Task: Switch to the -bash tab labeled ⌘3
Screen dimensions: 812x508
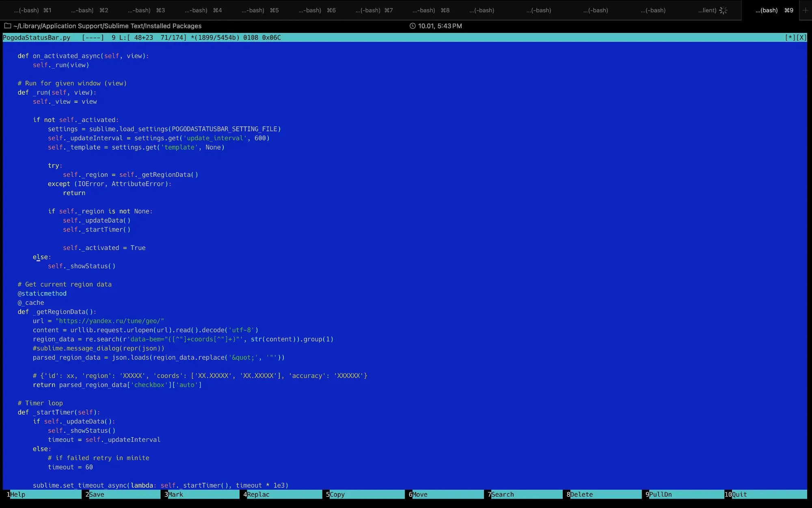Action: click(x=146, y=10)
